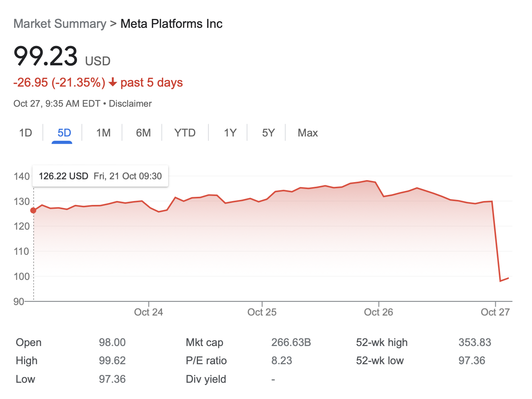This screenshot has width=532, height=399.
Task: Select the 1D time range tab
Action: click(x=26, y=133)
